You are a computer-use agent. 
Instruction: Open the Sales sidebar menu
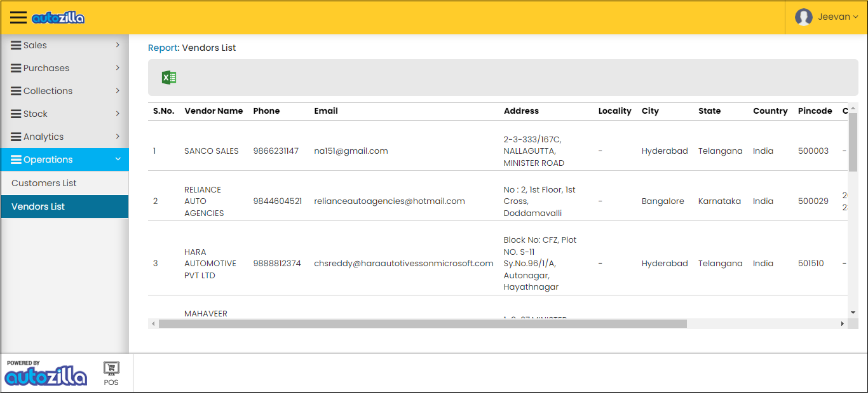(x=65, y=45)
